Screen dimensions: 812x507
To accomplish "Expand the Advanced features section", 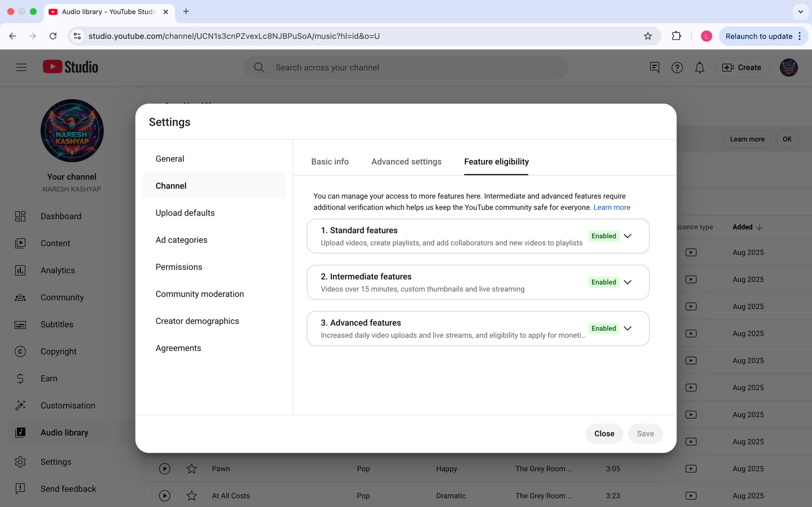I will [627, 328].
